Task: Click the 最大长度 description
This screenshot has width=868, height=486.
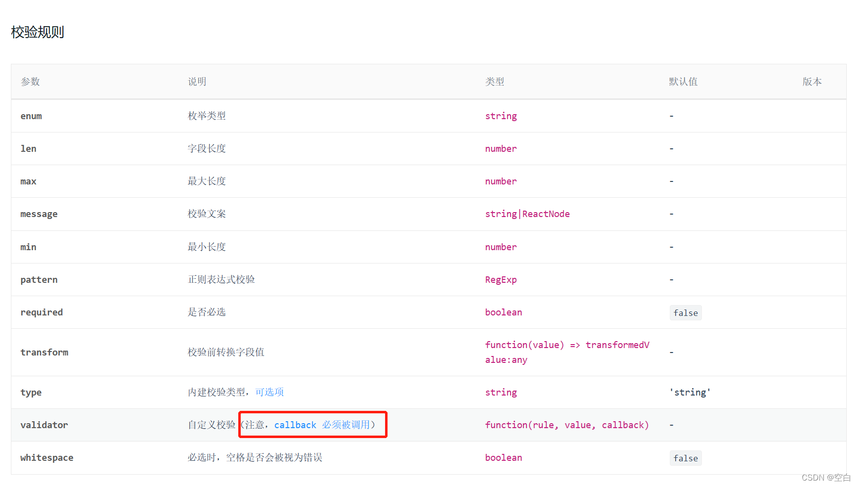Action: tap(207, 181)
